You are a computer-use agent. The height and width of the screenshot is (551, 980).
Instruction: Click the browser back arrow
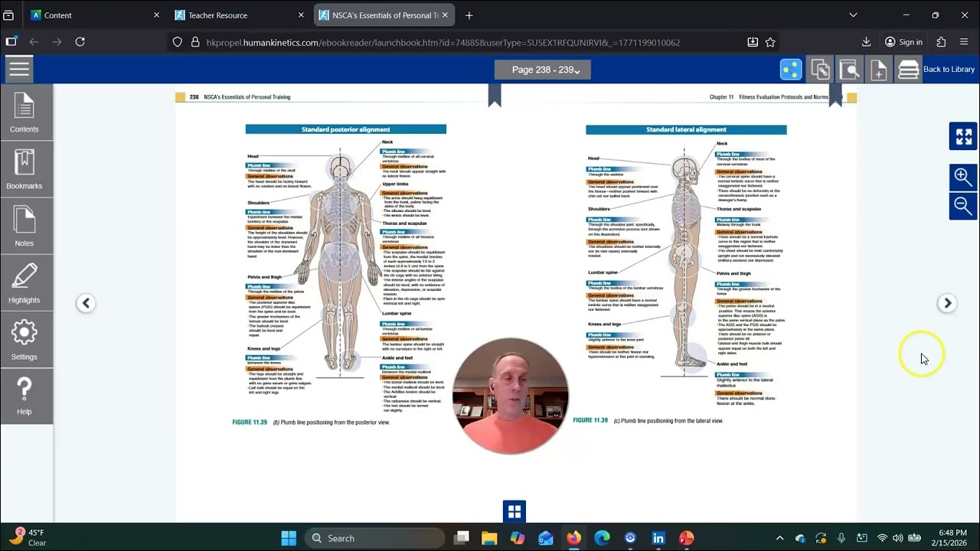coord(34,42)
